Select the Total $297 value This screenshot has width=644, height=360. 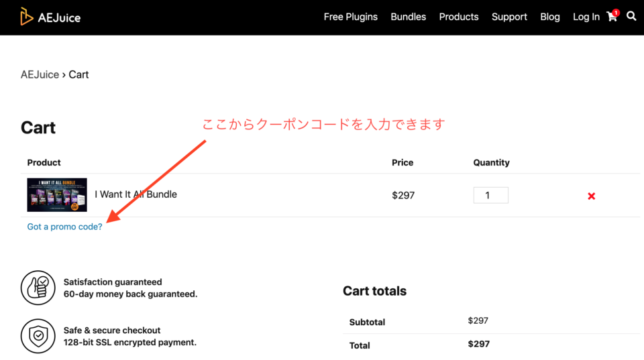click(x=479, y=344)
